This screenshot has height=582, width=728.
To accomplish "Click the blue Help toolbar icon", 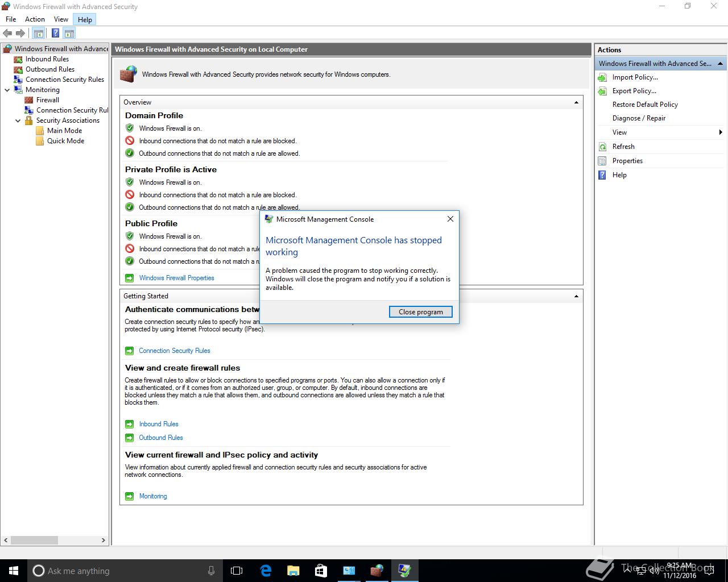I will pyautogui.click(x=55, y=34).
